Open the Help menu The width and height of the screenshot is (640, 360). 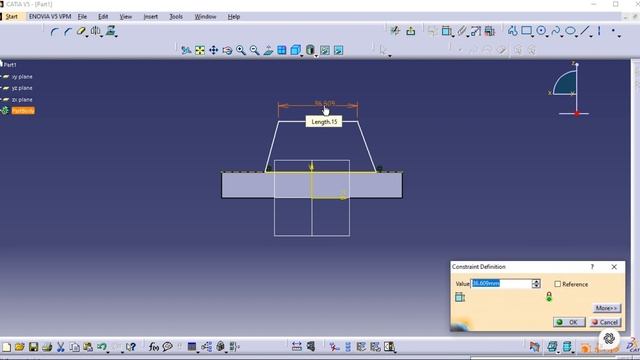tap(234, 17)
